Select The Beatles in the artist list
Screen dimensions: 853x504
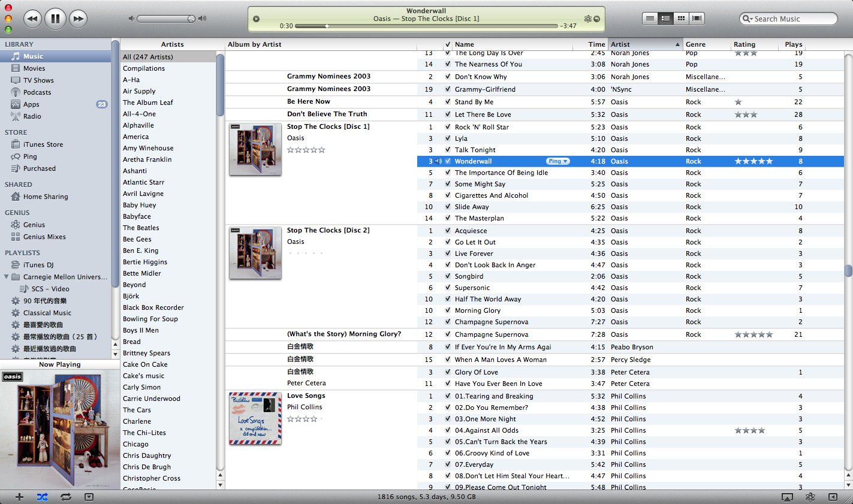[168, 228]
